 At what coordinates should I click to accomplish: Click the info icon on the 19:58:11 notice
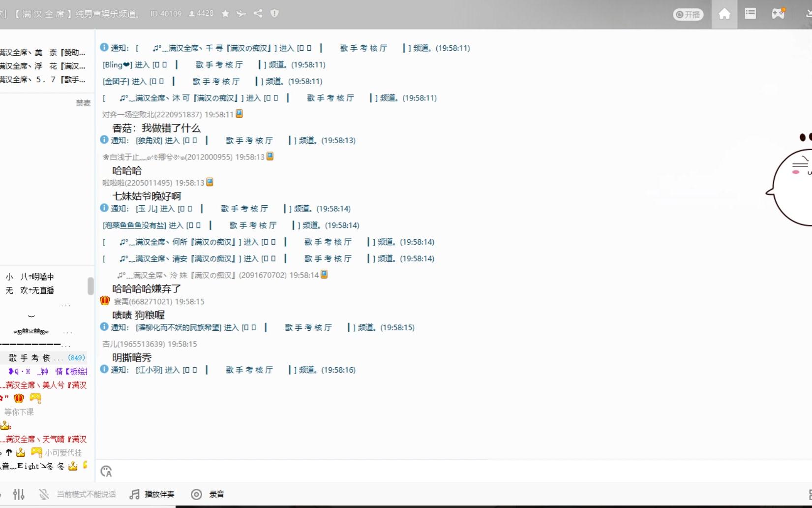tap(104, 47)
